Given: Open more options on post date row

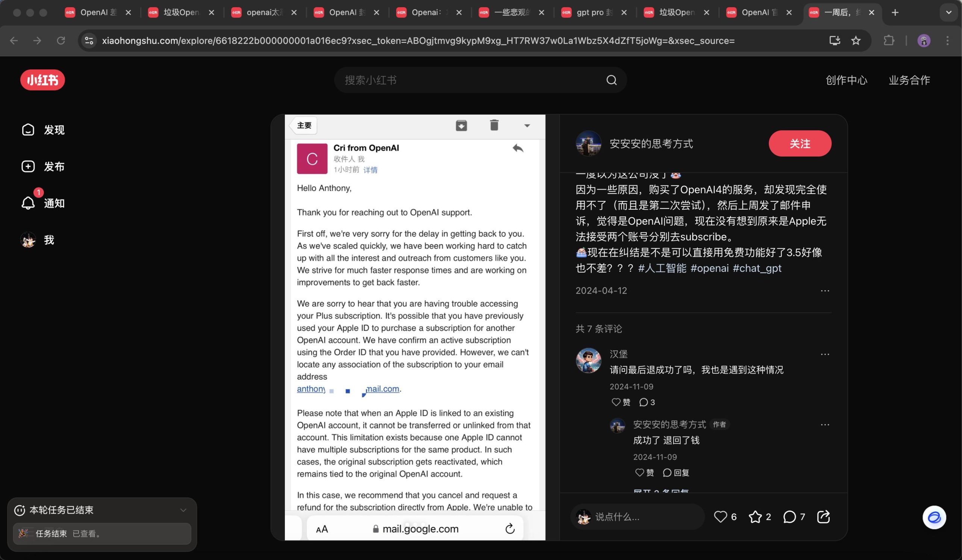Looking at the screenshot, I should click(824, 291).
